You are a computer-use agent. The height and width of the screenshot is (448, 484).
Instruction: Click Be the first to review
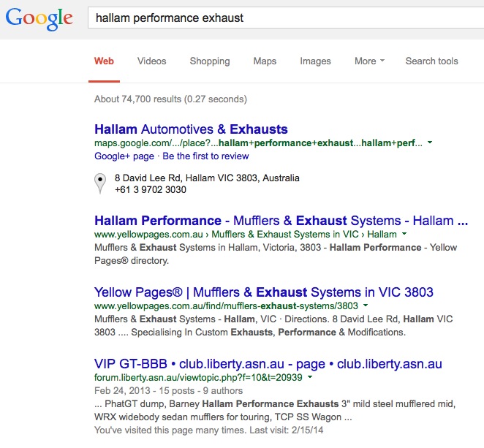pyautogui.click(x=205, y=156)
